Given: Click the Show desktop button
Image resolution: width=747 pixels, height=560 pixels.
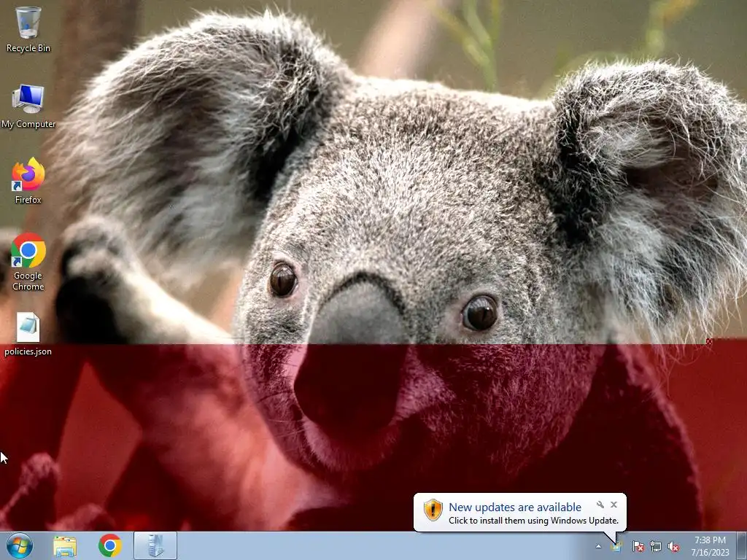Looking at the screenshot, I should (743, 545).
